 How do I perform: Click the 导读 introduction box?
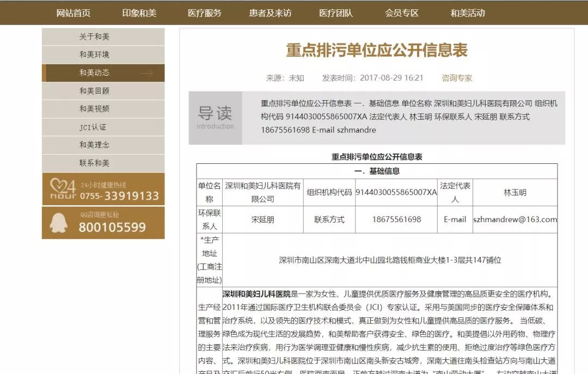click(215, 118)
